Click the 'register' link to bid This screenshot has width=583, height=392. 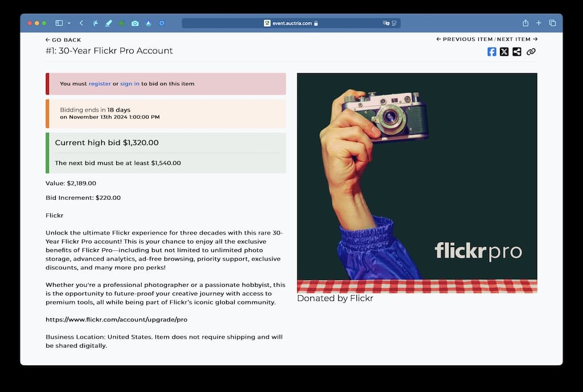click(100, 84)
